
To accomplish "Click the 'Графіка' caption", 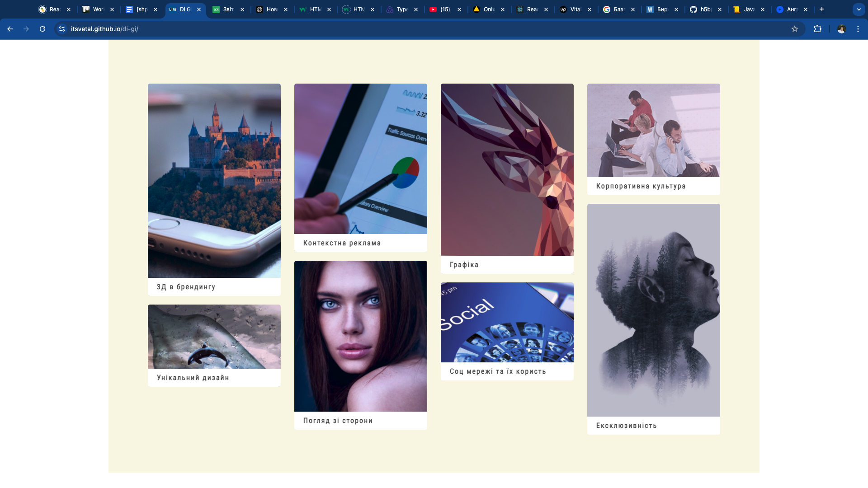I will 464,265.
